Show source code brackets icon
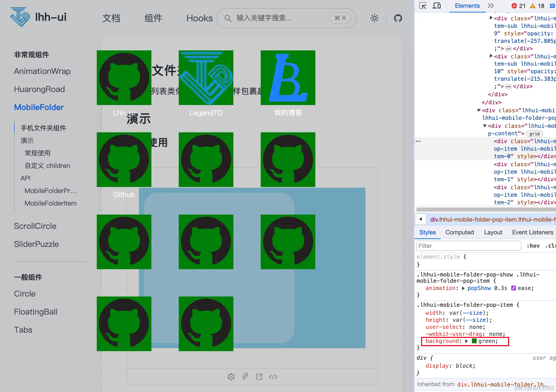The height and width of the screenshot is (392, 556). coord(273,376)
